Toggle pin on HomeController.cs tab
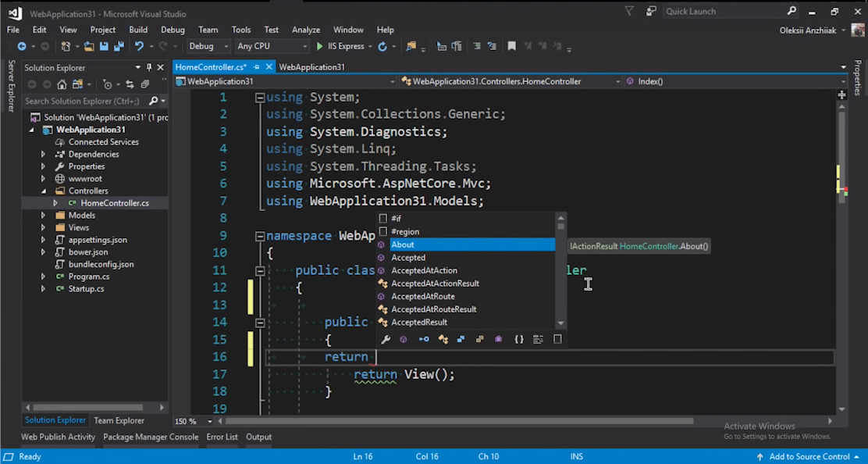This screenshot has width=868, height=464. tap(258, 67)
